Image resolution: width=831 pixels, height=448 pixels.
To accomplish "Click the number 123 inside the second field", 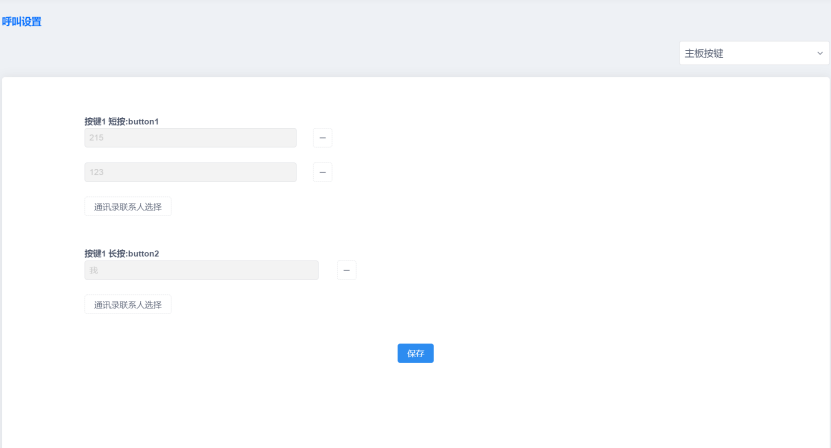I will pos(96,172).
